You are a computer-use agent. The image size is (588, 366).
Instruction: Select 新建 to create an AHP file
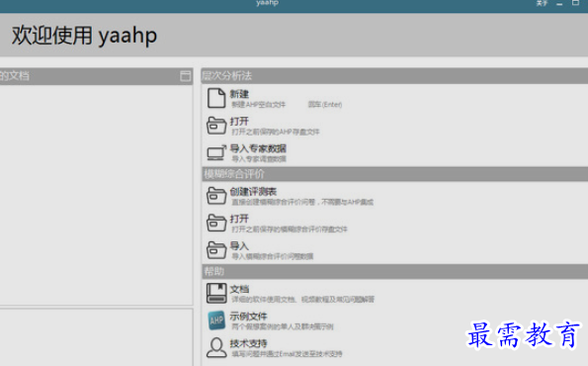239,94
